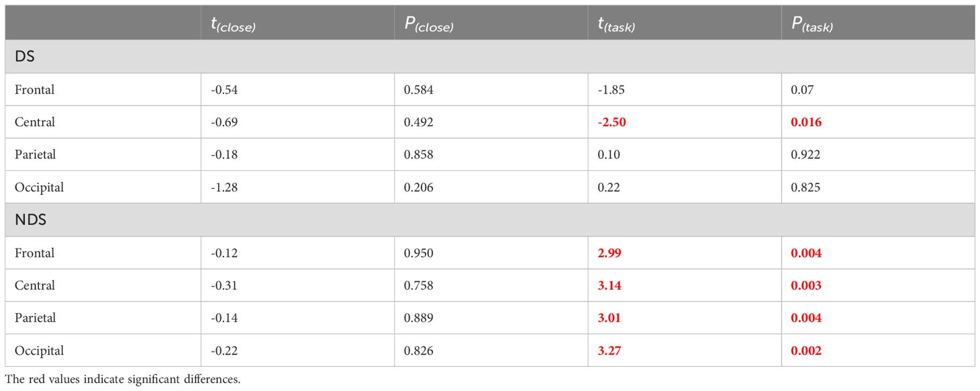Click the -1.28 cell
This screenshot has width=980, height=391.
(224, 187)
